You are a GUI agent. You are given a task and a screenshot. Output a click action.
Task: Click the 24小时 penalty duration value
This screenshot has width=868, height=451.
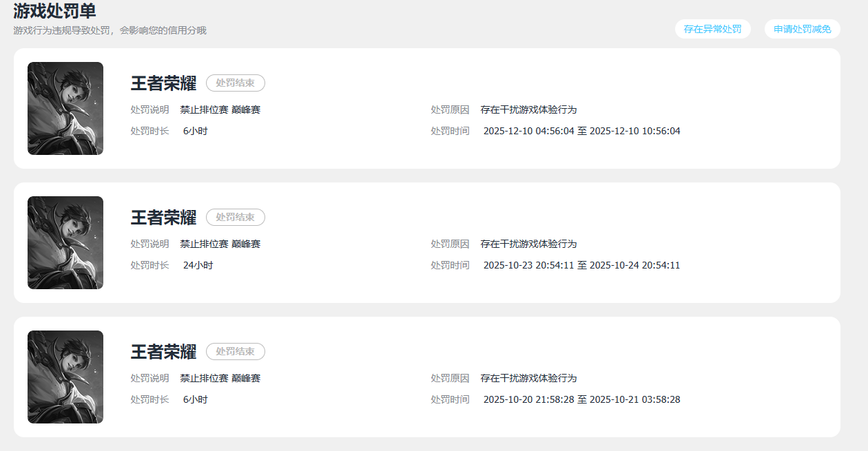tap(198, 265)
